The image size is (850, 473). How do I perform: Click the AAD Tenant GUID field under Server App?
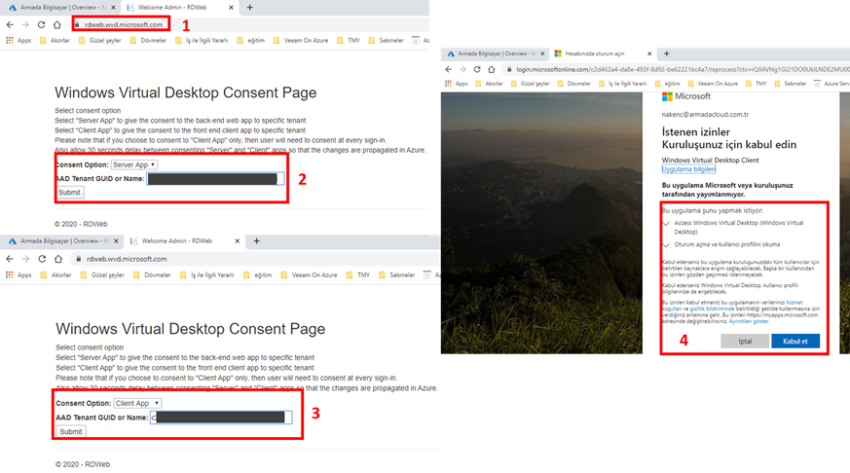coord(212,179)
